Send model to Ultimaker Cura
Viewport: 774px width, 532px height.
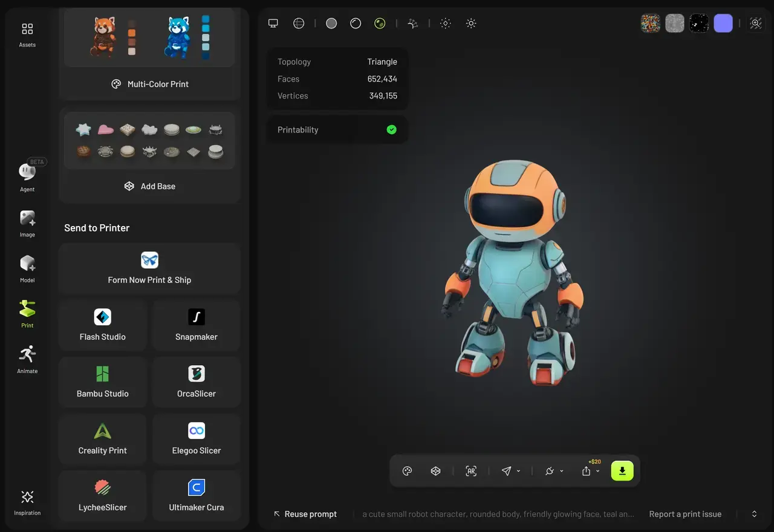(x=197, y=496)
